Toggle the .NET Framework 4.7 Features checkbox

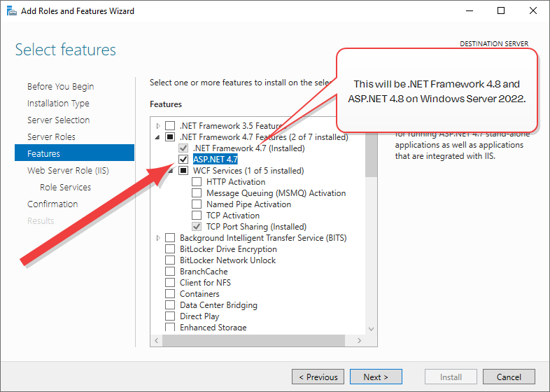tap(170, 137)
